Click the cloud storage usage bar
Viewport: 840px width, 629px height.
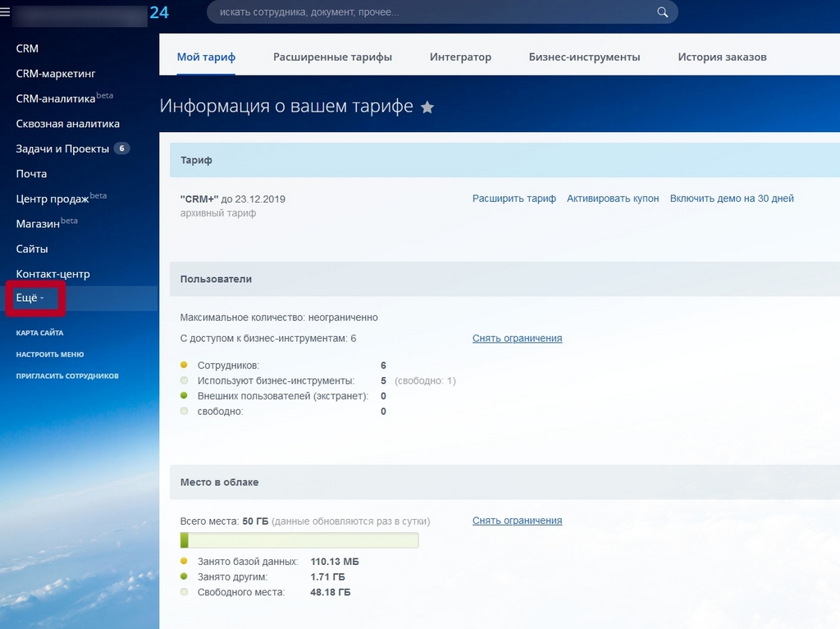pyautogui.click(x=299, y=540)
